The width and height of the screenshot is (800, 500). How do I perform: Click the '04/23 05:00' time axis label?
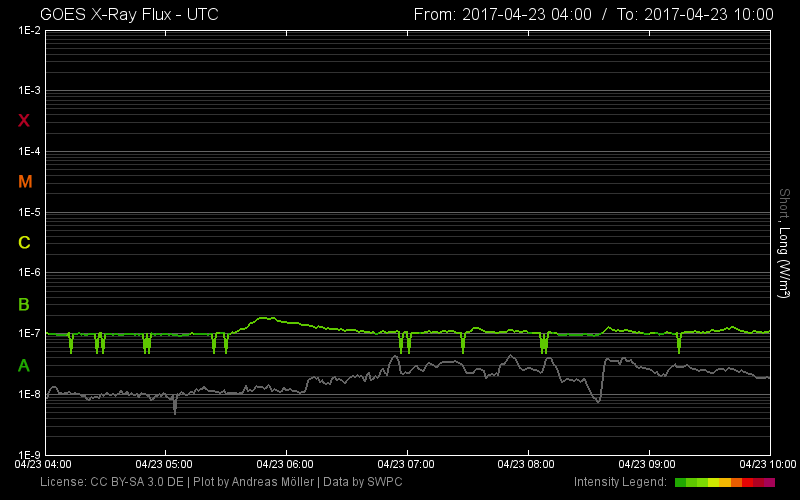click(164, 464)
